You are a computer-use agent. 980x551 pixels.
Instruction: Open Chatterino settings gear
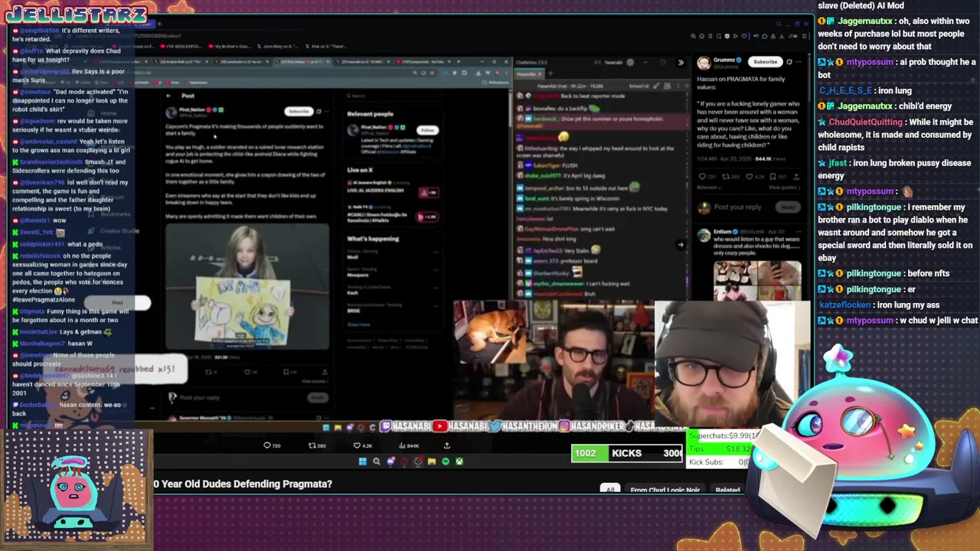point(630,63)
